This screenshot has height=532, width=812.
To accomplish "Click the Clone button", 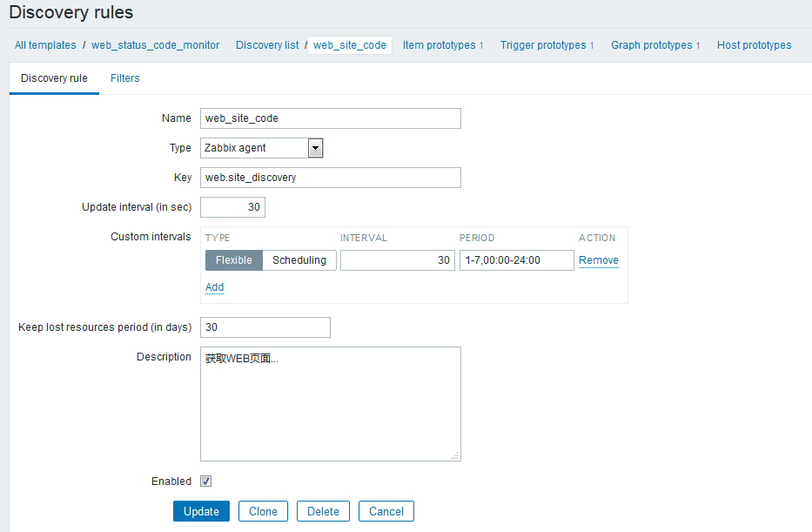I will (263, 511).
